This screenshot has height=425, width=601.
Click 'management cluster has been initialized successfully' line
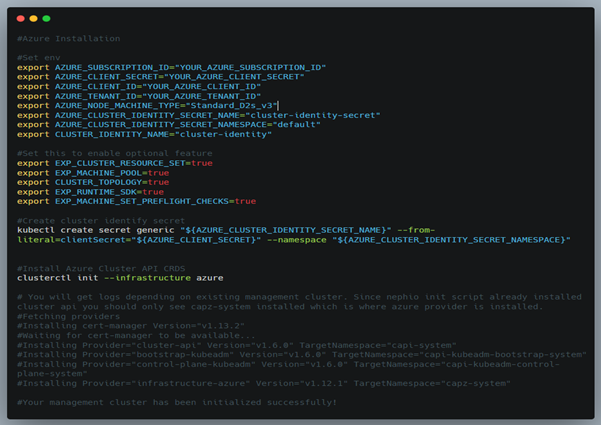pos(177,403)
